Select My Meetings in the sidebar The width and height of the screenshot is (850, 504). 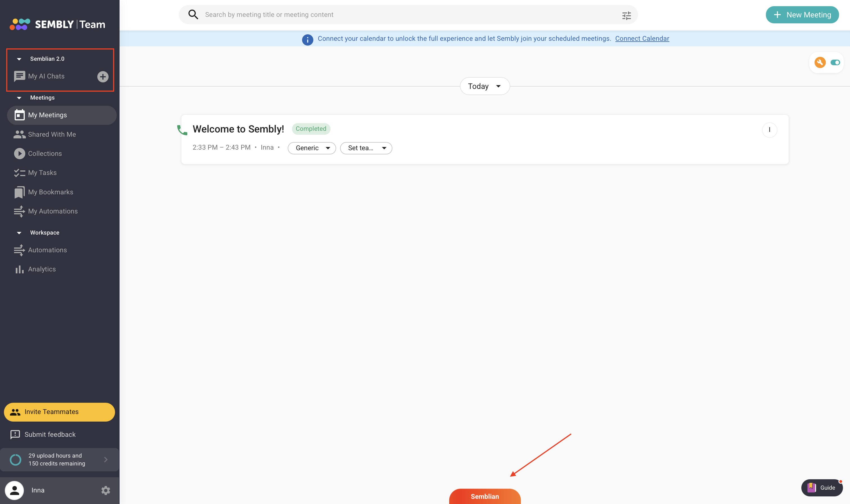point(47,115)
